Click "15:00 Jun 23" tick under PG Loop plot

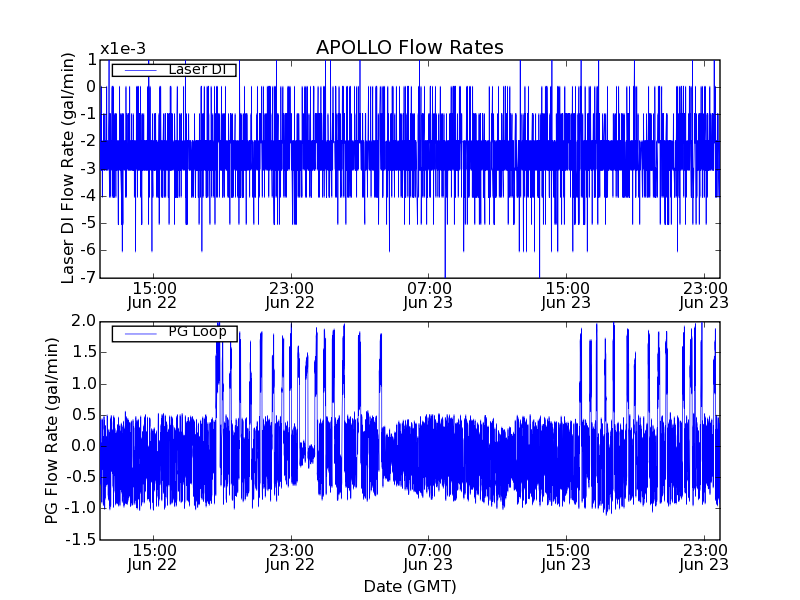[x=566, y=558]
